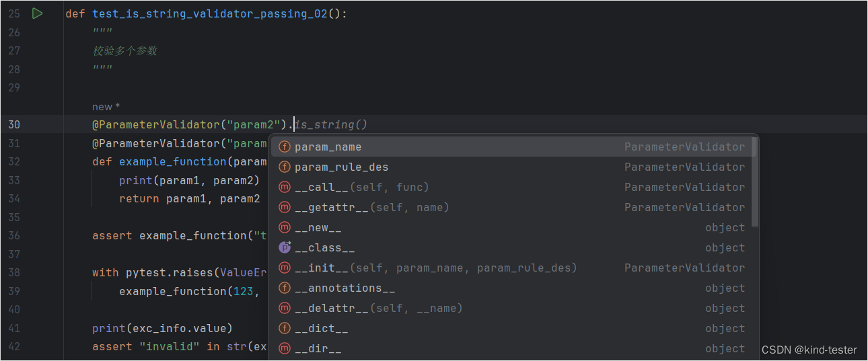Screen dimensions: 868x361
Task: Click method icon beside __new__
Action: point(285,227)
